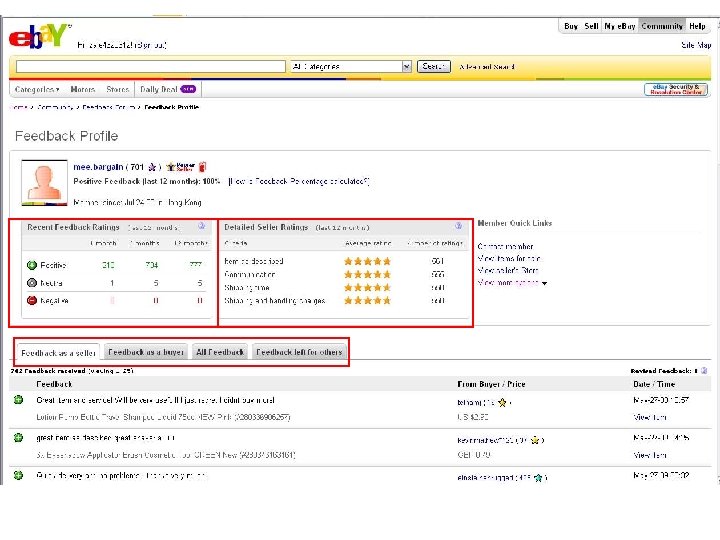This screenshot has height=540, width=720.
Task: Click the help icon in Detailed Seller Ratings
Action: coord(458,225)
